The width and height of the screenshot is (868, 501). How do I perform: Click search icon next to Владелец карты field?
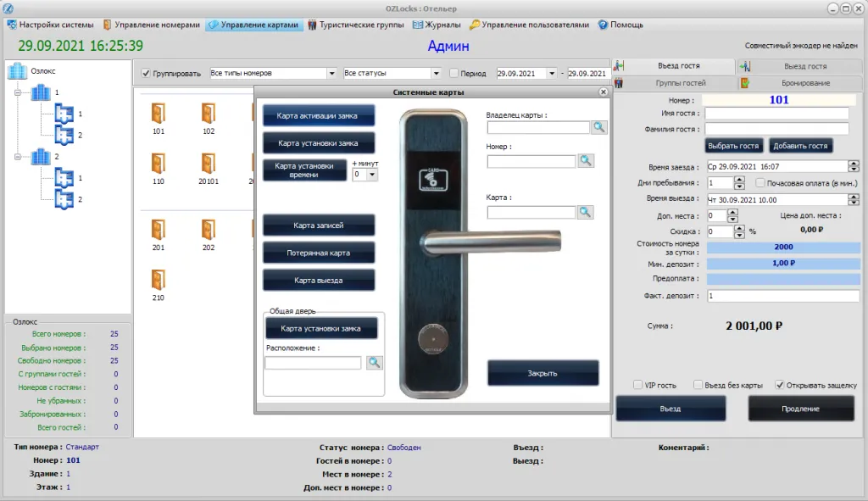(599, 127)
